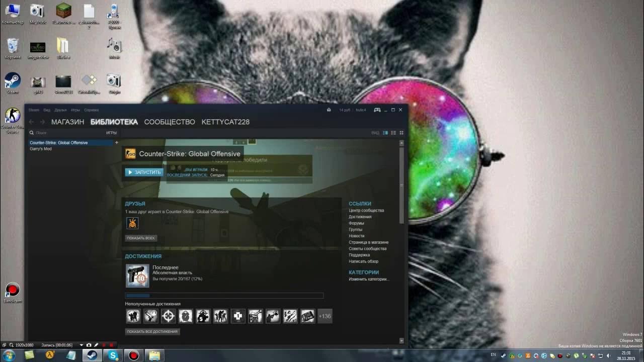Image resolution: width=644 pixels, height=362 pixels.
Task: Open the Steam menu
Action: (x=34, y=110)
